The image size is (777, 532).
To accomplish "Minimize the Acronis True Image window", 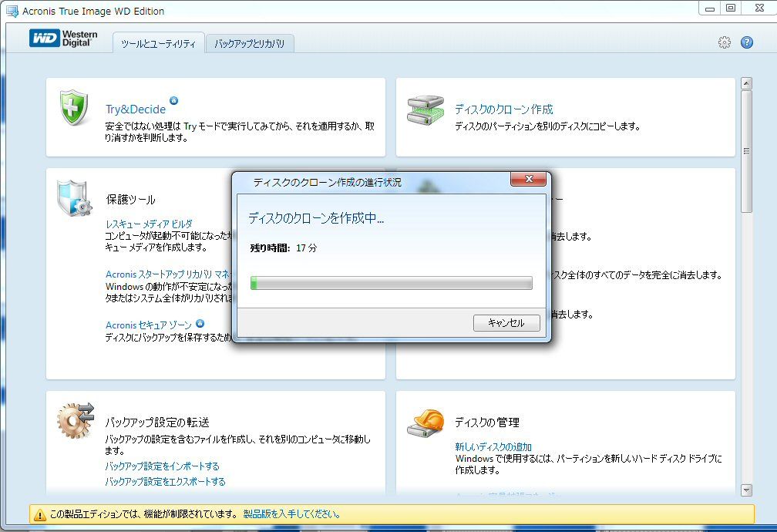I will click(710, 8).
